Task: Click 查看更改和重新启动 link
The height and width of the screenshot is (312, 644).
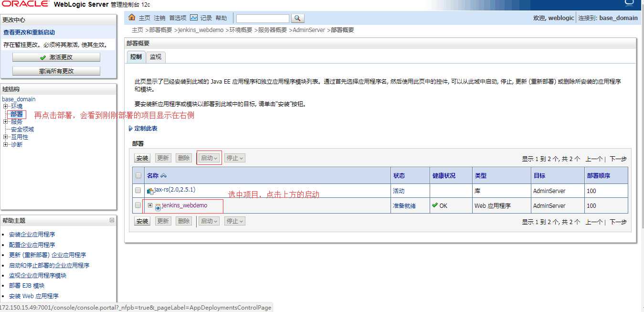Action: 29,32
